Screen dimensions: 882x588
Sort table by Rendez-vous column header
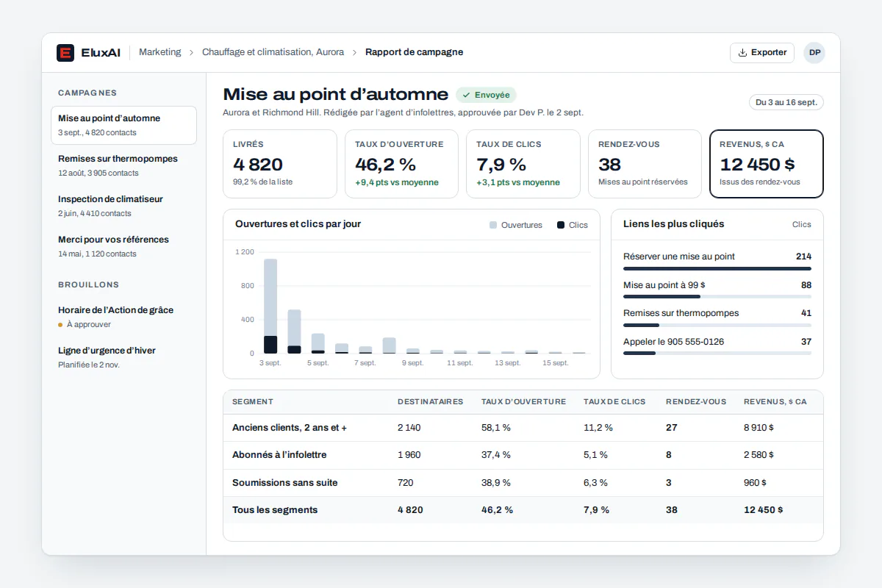click(x=696, y=402)
